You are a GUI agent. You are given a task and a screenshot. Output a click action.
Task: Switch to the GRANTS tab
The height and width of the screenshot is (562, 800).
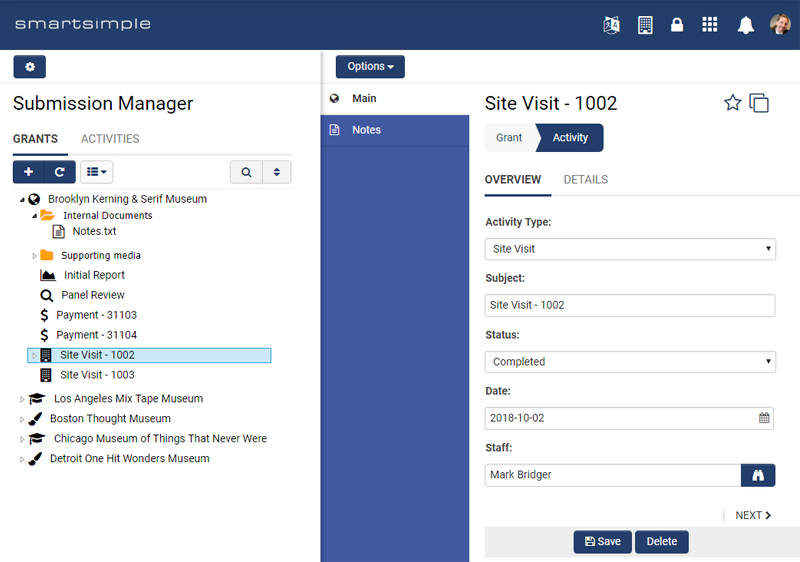point(35,139)
